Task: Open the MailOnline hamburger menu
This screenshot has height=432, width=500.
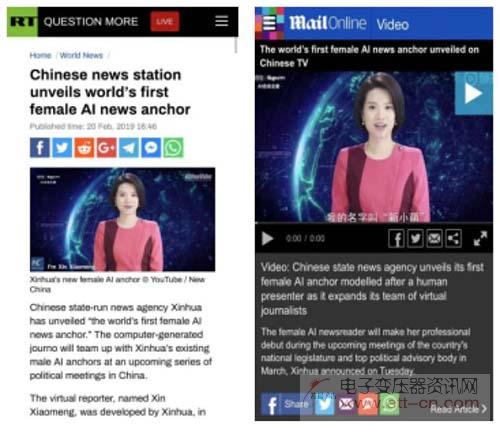Action: coord(269,23)
